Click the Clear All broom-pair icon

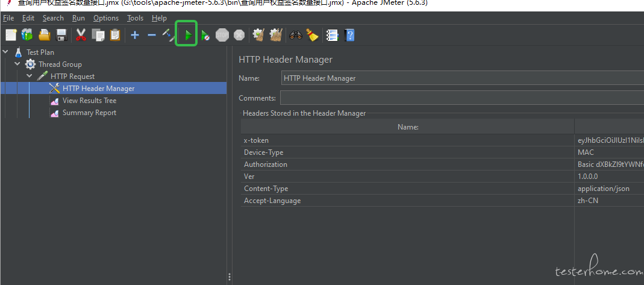[x=276, y=35]
